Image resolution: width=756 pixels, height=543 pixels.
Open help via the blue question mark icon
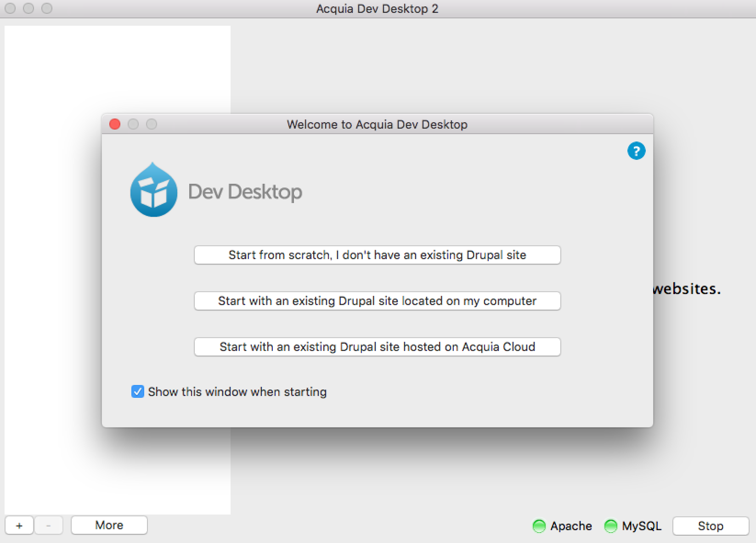[x=636, y=151]
